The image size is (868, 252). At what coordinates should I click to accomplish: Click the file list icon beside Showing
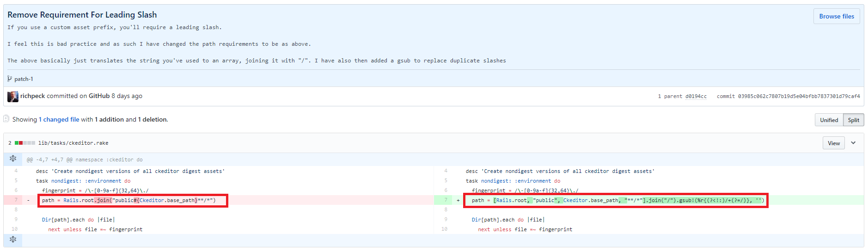pos(6,119)
